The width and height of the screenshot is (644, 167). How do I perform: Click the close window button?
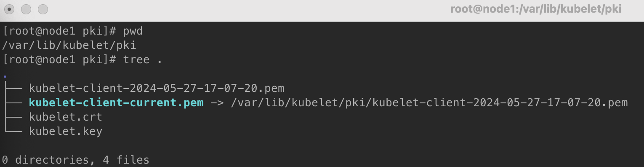click(x=9, y=9)
